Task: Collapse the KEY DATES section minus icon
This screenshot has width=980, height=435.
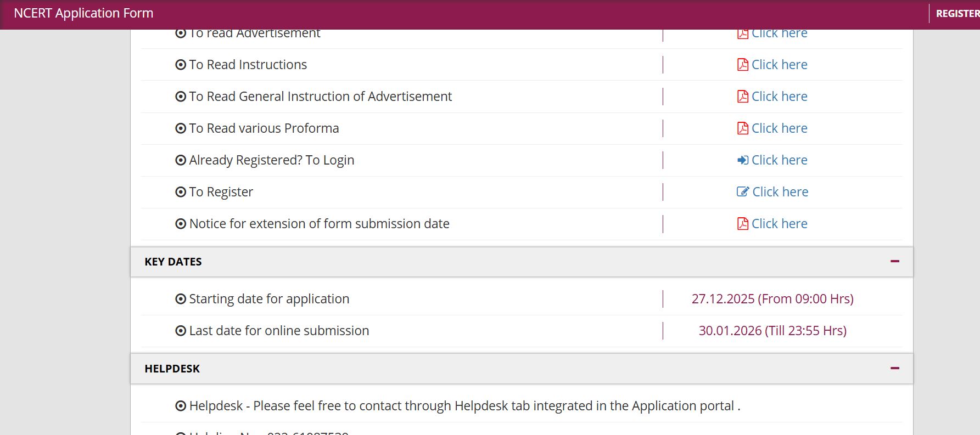Action: pyautogui.click(x=894, y=262)
